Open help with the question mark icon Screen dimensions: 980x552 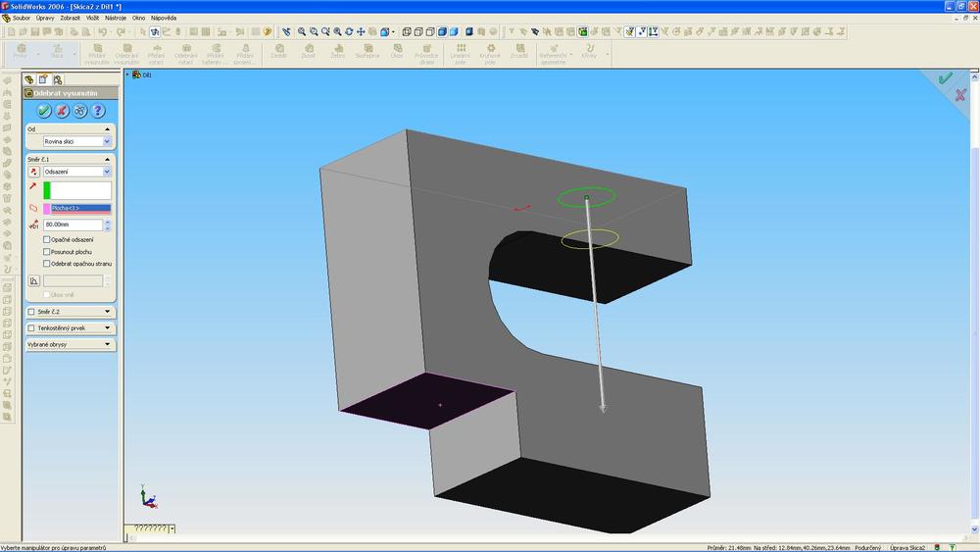[97, 111]
